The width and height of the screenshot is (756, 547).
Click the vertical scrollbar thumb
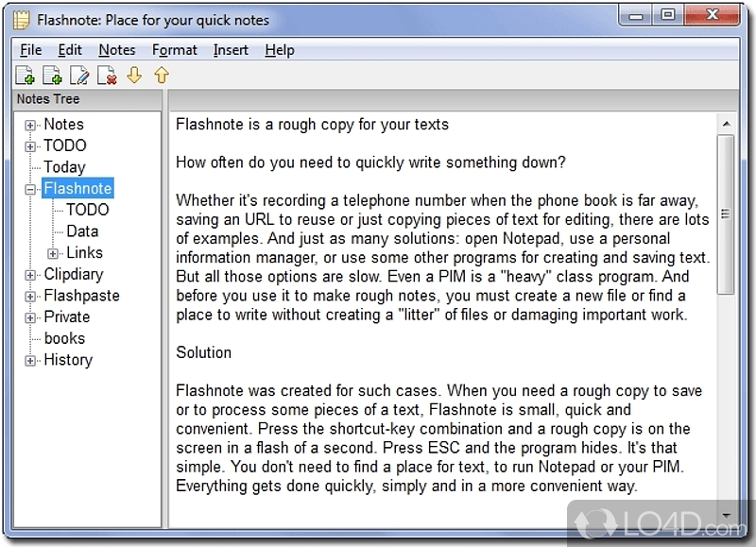click(726, 214)
